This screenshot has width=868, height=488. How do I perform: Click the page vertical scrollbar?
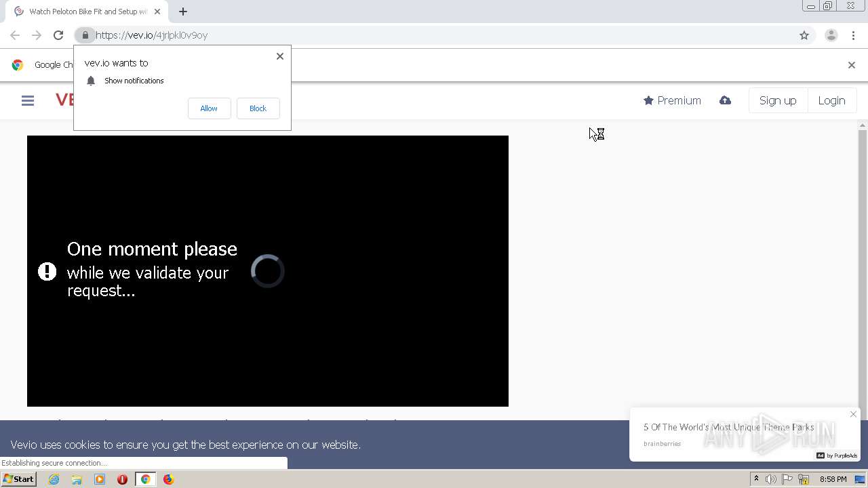click(863, 271)
